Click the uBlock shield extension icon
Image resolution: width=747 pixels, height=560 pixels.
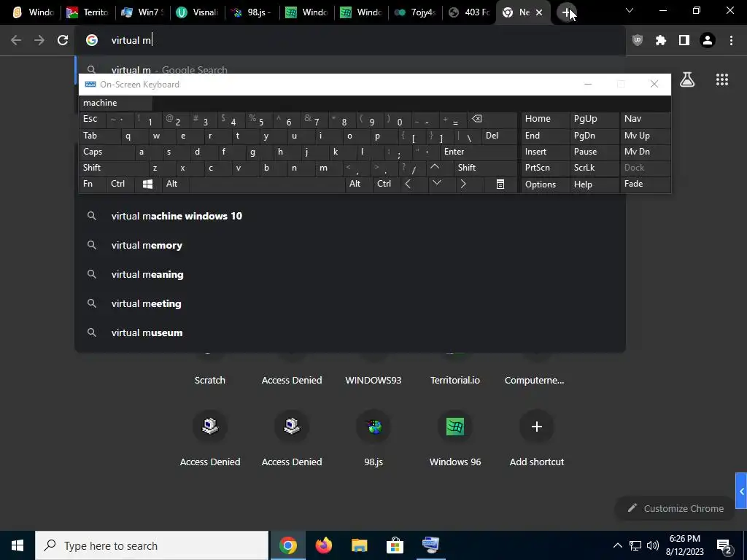pyautogui.click(x=637, y=41)
